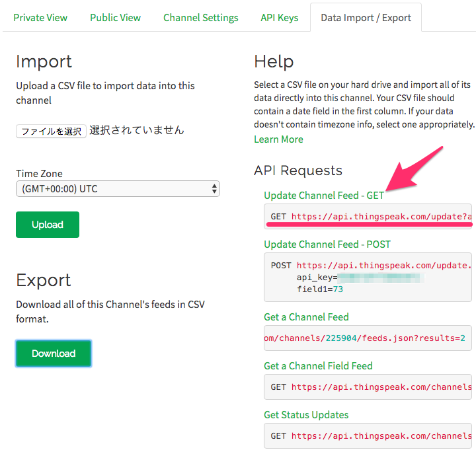Screen dimensions: 476x450
Task: Click the Update Channel Feed - POST heading
Action: pos(327,244)
